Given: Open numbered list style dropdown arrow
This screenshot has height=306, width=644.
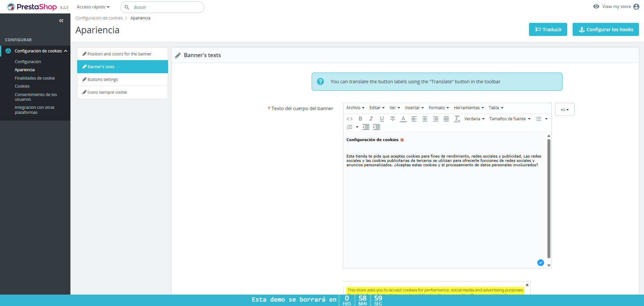Looking at the screenshot, I should (357, 127).
